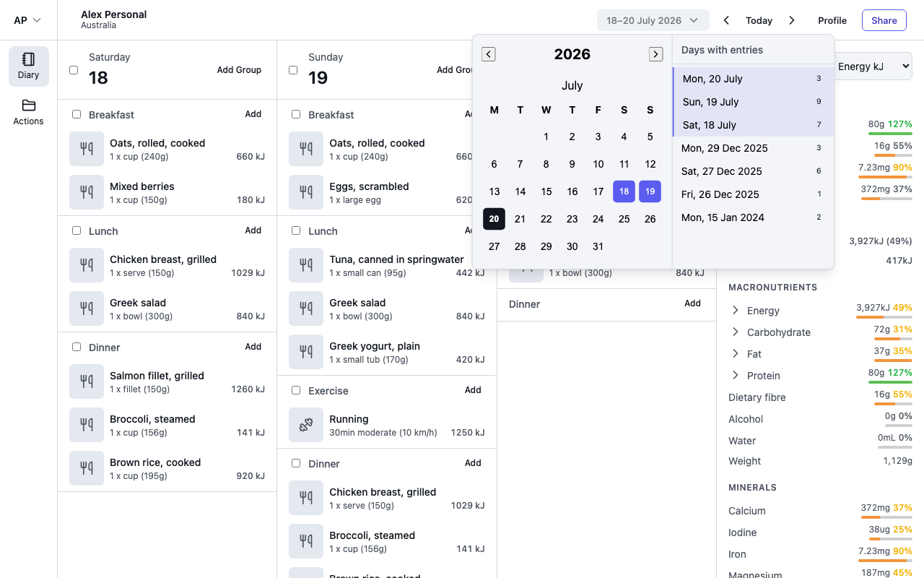Viewport: 924px width, 578px height.
Task: Click the food icon for Tuna, canned in springwater
Action: [306, 265]
